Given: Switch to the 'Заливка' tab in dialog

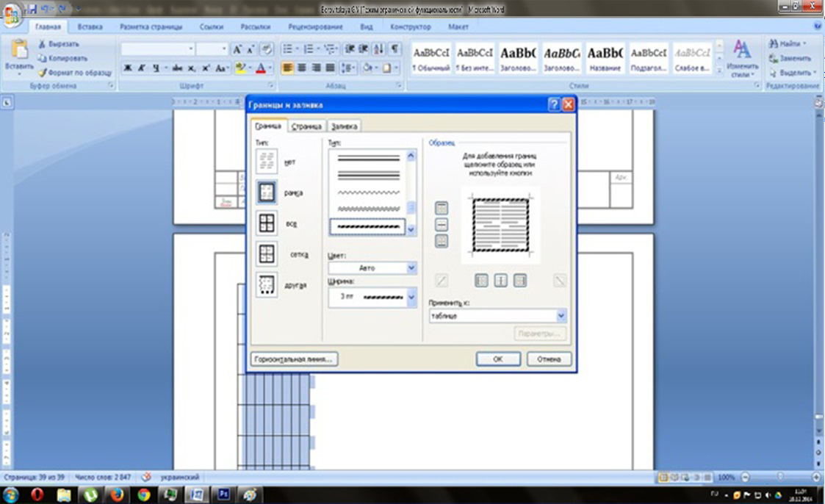Looking at the screenshot, I should point(344,126).
